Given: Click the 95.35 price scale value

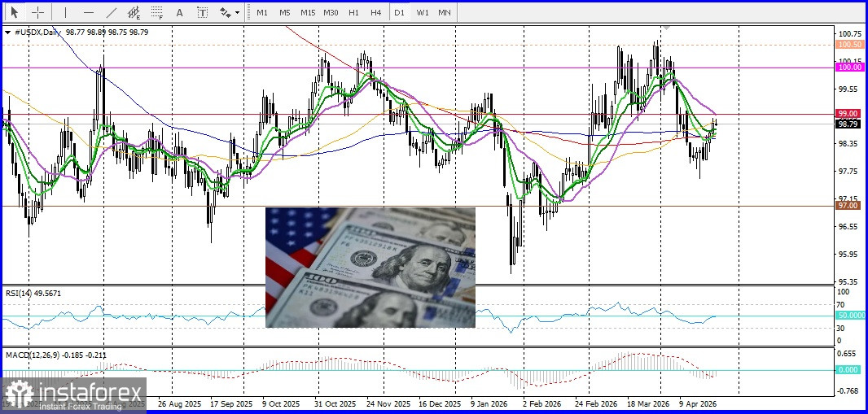Looking at the screenshot, I should (x=848, y=281).
